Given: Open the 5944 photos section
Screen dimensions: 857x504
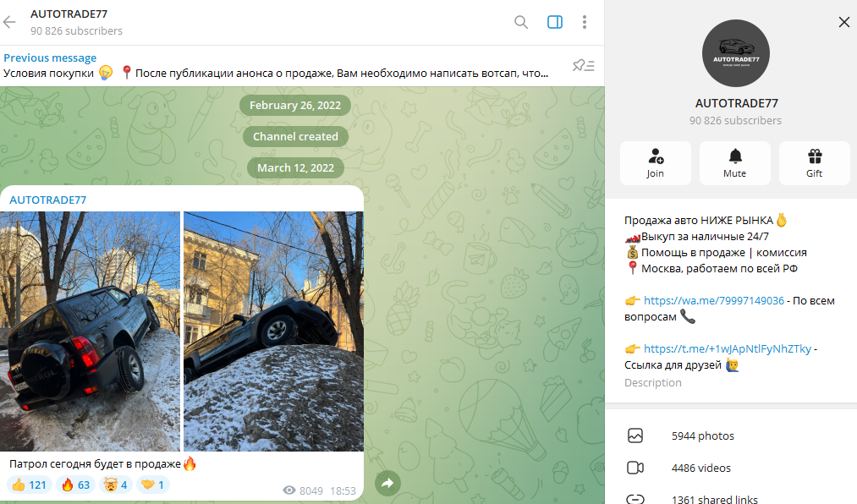Looking at the screenshot, I should pyautogui.click(x=702, y=436).
